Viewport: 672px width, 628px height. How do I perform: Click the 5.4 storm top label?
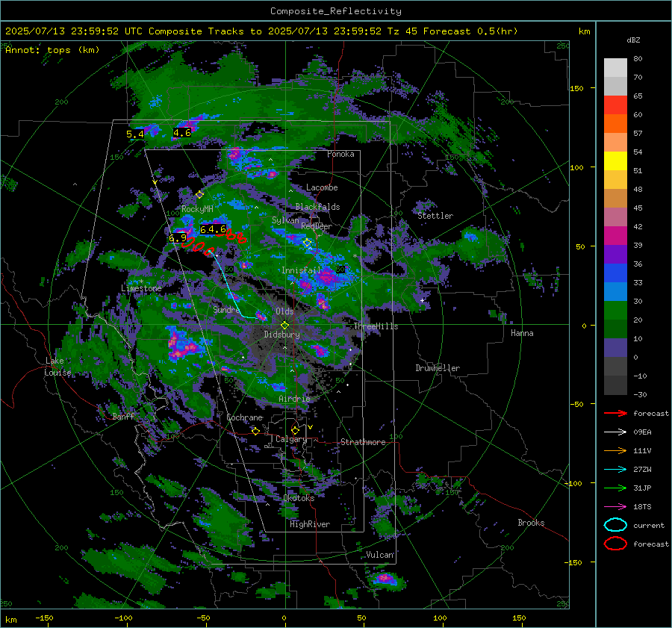click(135, 134)
